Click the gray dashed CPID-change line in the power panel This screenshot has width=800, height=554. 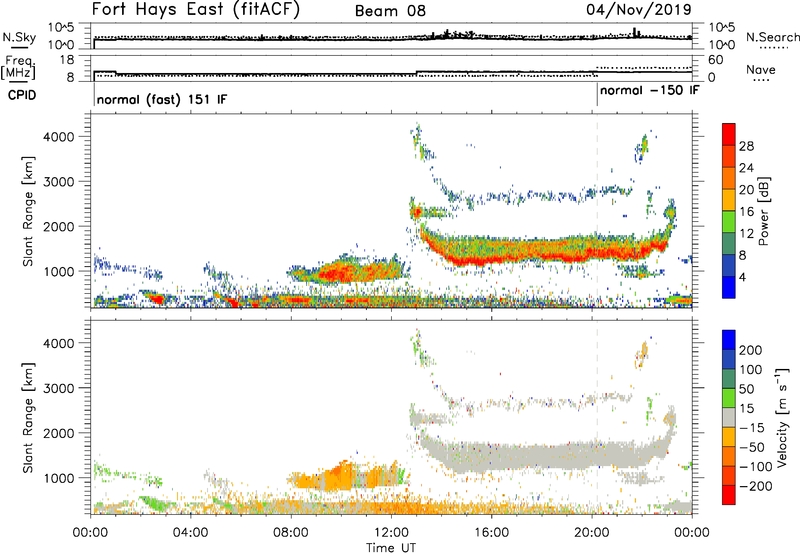click(597, 211)
